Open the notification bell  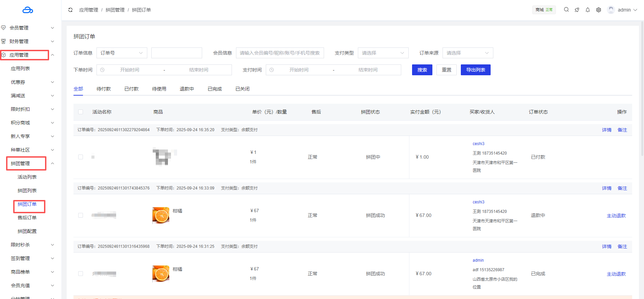pos(588,10)
